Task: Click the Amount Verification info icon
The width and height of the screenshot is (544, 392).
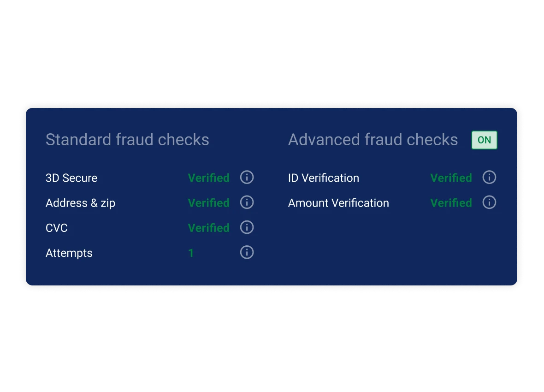Action: click(489, 202)
